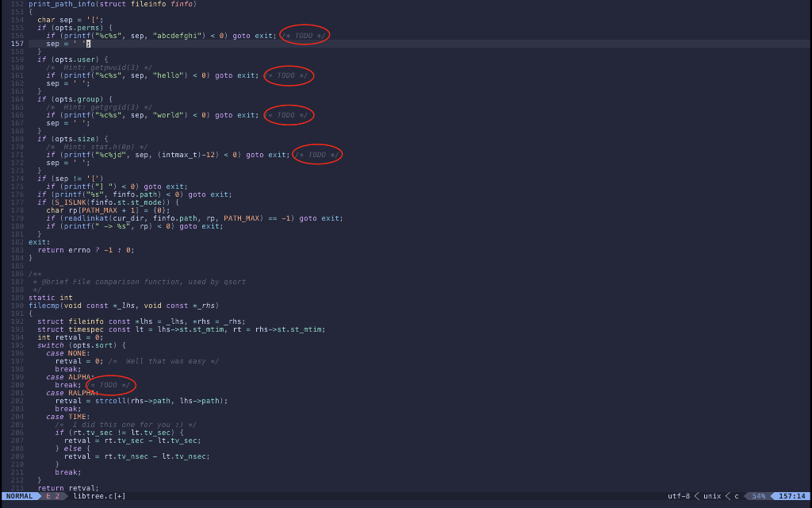Image resolution: width=812 pixels, height=508 pixels.
Task: Click the PATH_MAX constant on line 178
Action: coord(101,210)
